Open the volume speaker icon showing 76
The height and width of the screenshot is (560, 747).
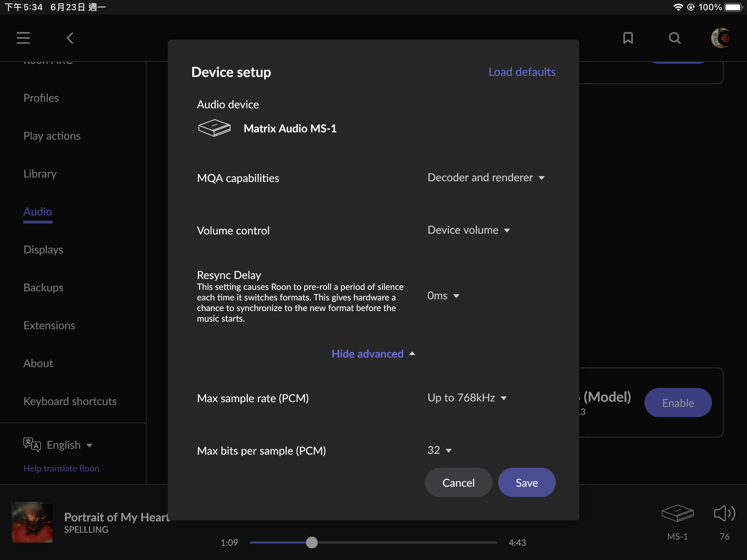(724, 513)
